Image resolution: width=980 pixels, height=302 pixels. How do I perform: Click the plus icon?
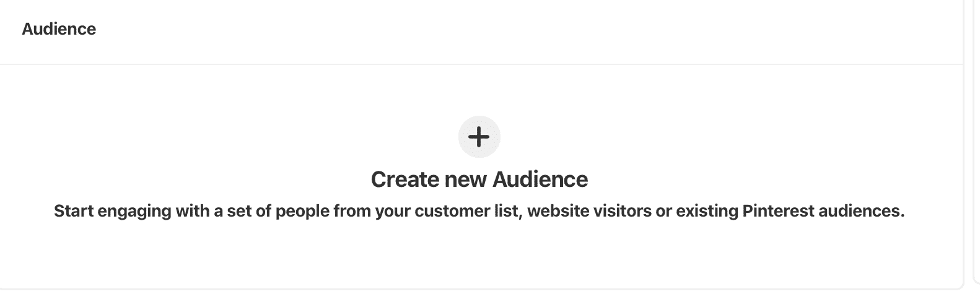point(479,136)
